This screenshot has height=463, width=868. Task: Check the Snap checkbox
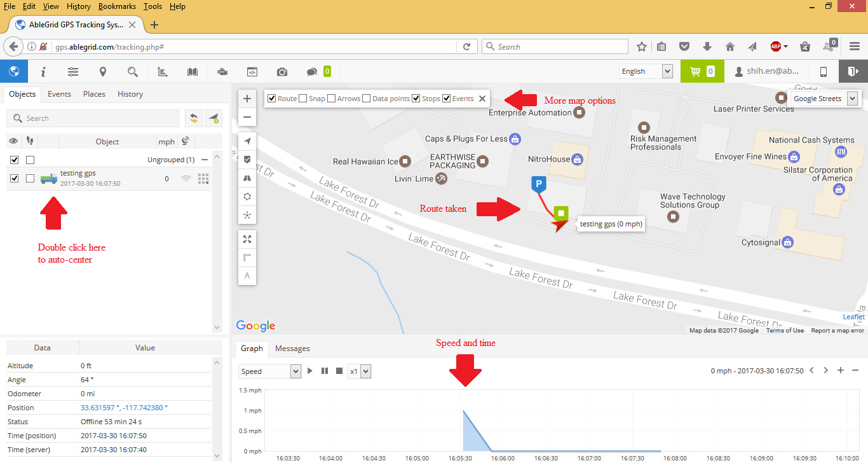click(303, 99)
